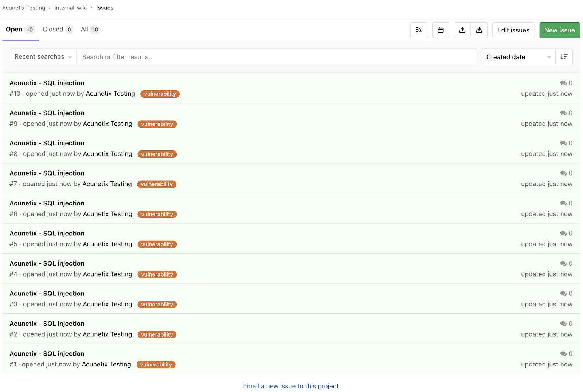This screenshot has width=583, height=392.
Task: Open comments icon for issue #8
Action: tap(563, 143)
